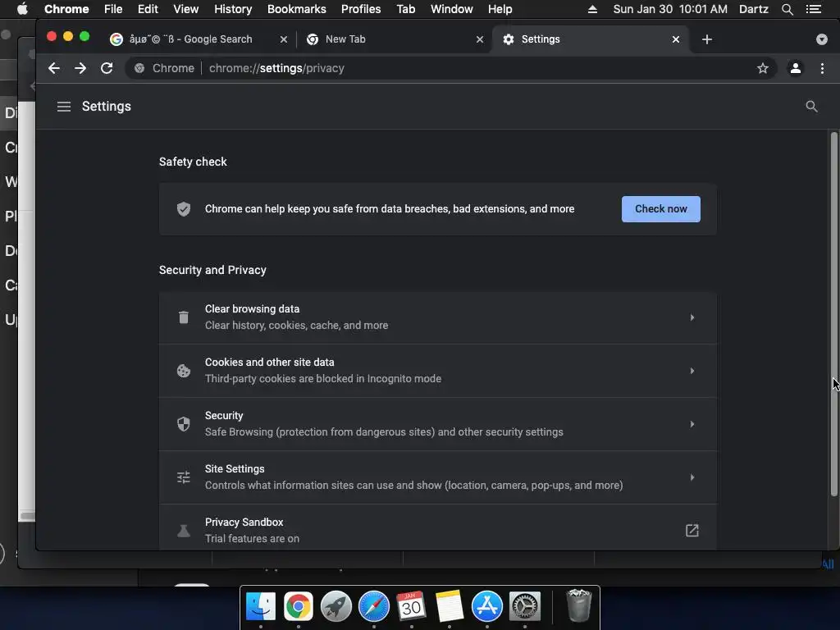Screen dimensions: 840x630
Task: Click the settings page scrollbar
Action: 833,313
